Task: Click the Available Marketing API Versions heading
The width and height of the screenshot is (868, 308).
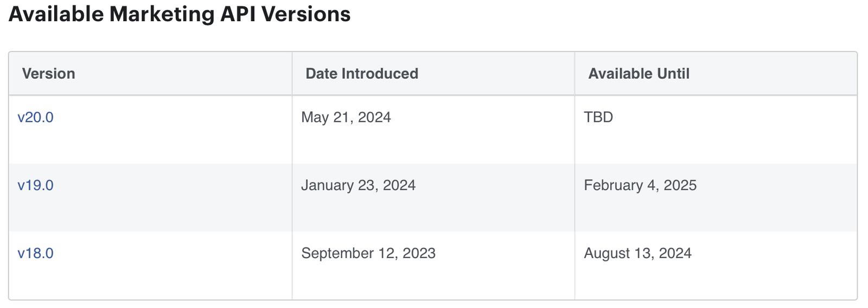Action: [x=180, y=14]
